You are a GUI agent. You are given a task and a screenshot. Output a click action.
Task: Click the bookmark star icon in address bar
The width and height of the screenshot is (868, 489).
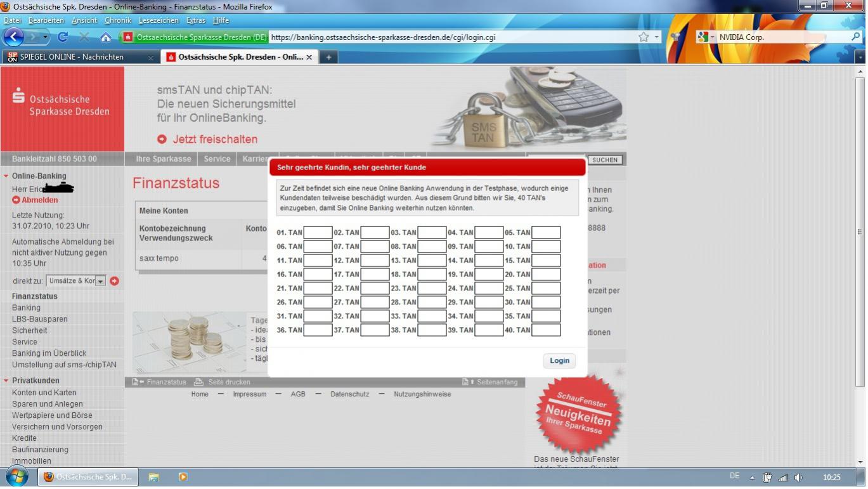pos(644,37)
